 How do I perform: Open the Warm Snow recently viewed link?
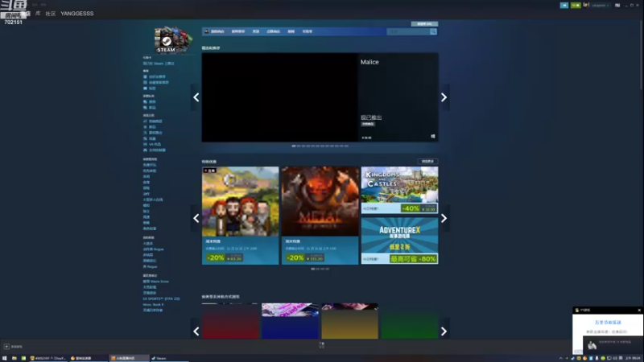155,282
